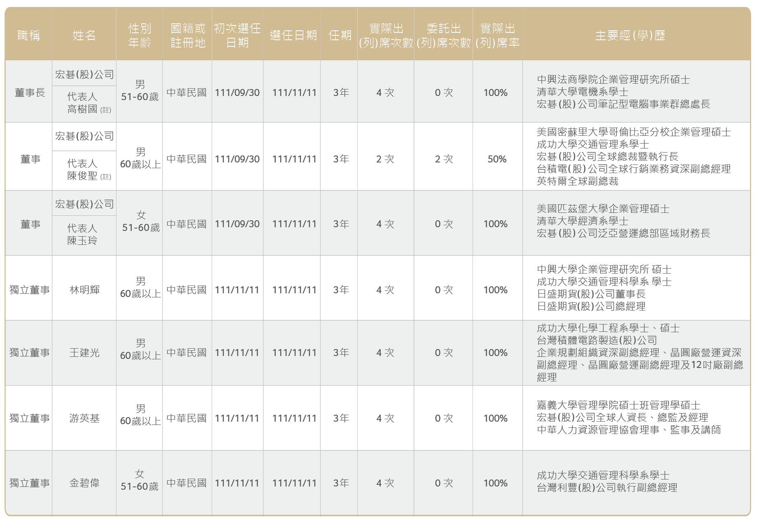This screenshot has height=532, width=772.
Task: Click representative name 陳玉玲
Action: click(82, 240)
